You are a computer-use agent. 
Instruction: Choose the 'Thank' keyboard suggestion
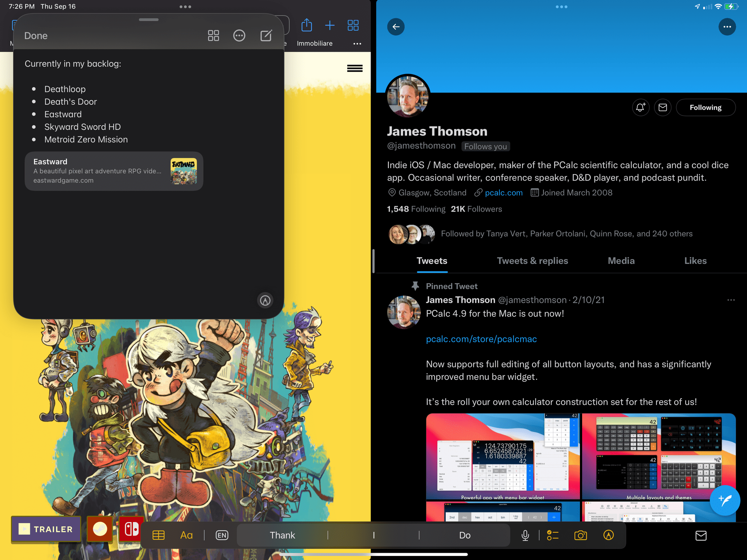282,535
